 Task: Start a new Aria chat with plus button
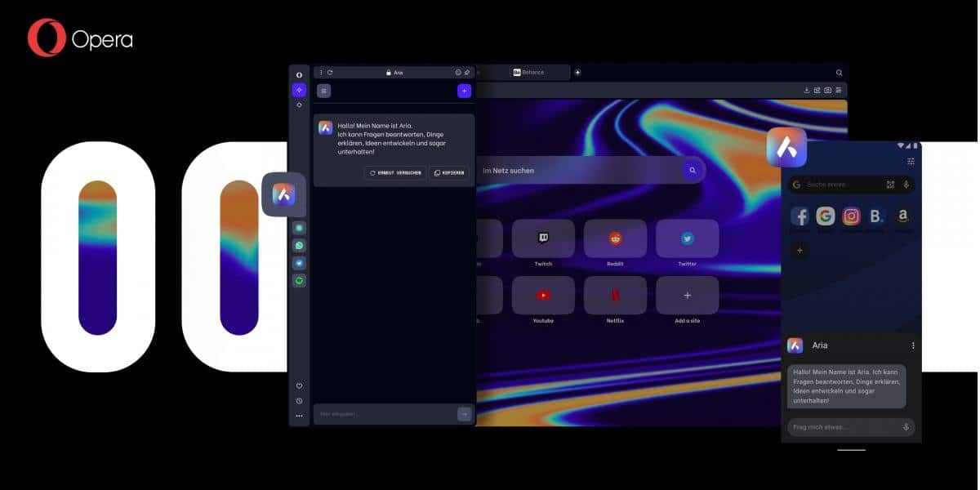[464, 91]
